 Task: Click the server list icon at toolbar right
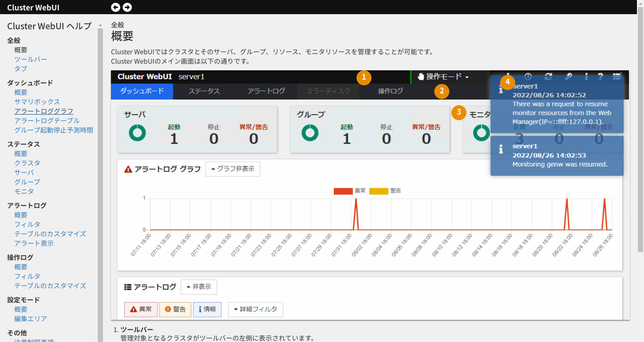coord(617,76)
